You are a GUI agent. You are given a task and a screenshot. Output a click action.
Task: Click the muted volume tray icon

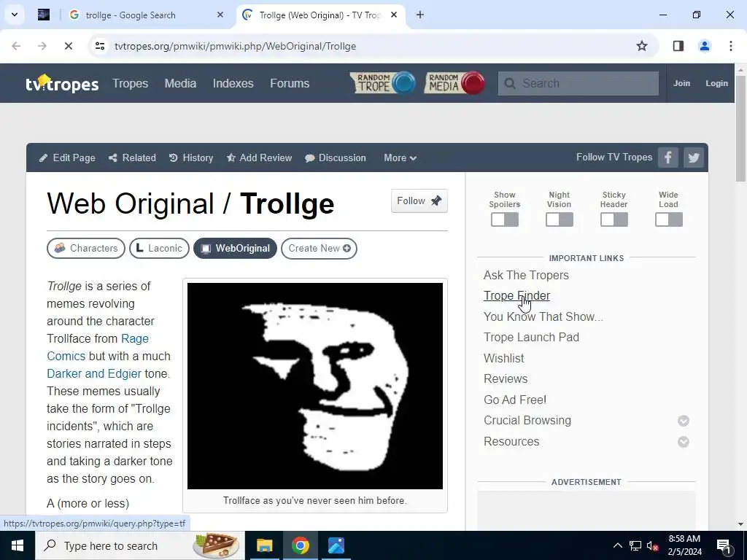click(x=653, y=545)
